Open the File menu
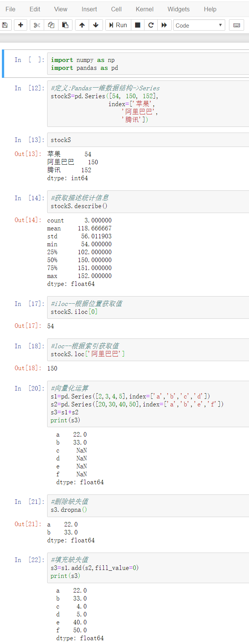249x644 pixels. (x=11, y=9)
